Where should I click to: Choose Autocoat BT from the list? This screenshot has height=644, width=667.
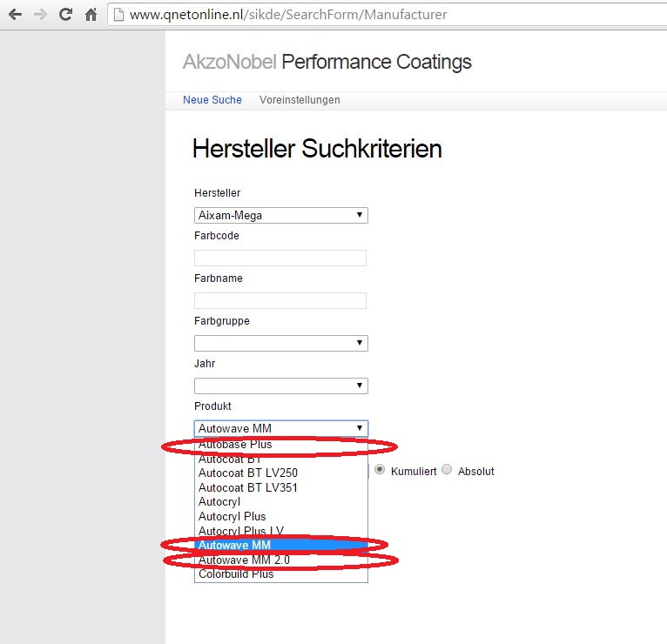click(281, 459)
